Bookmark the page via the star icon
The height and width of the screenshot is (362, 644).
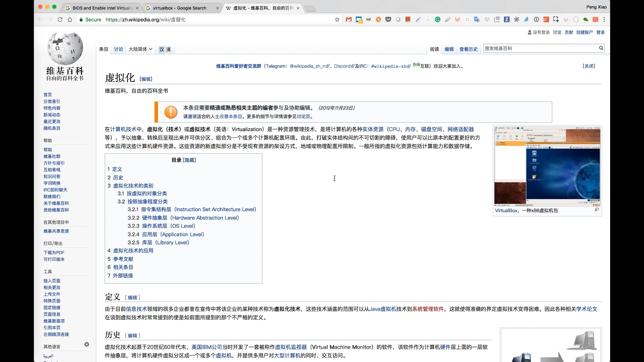click(336, 19)
